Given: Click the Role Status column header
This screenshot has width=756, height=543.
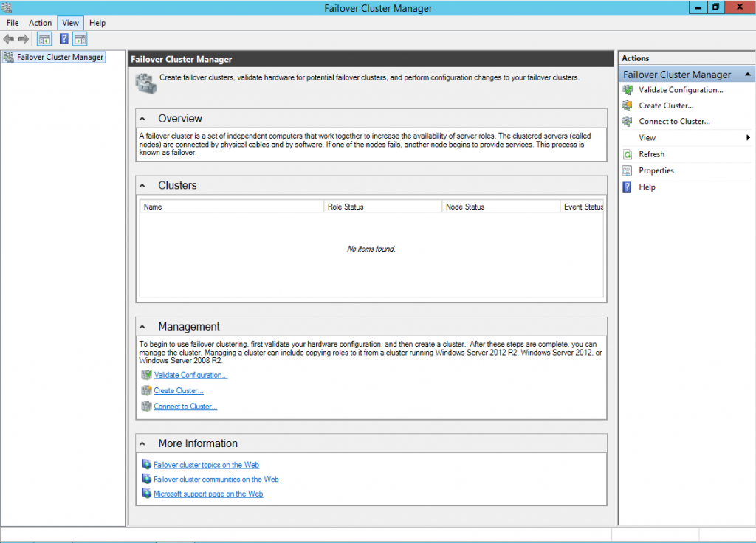Looking at the screenshot, I should tap(382, 207).
